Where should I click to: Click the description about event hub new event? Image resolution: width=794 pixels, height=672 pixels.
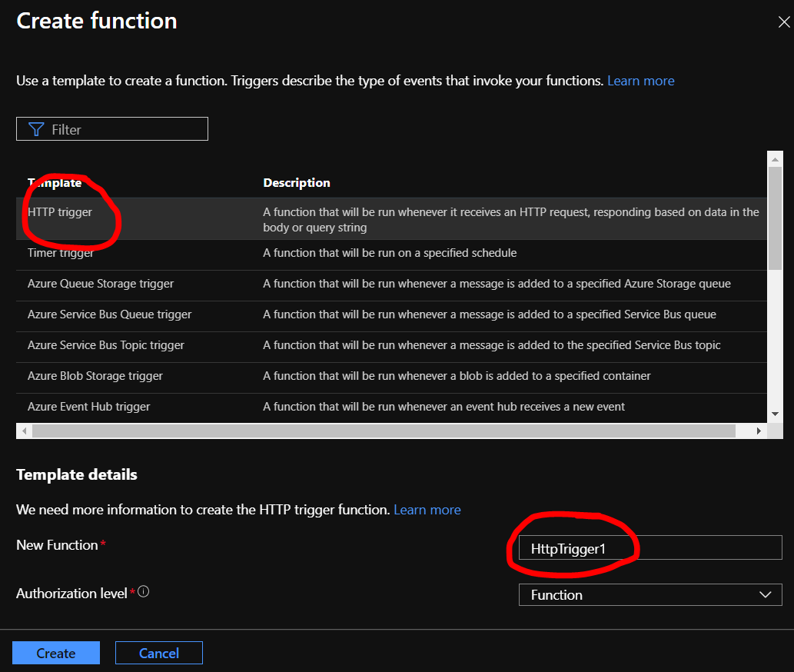tap(444, 407)
